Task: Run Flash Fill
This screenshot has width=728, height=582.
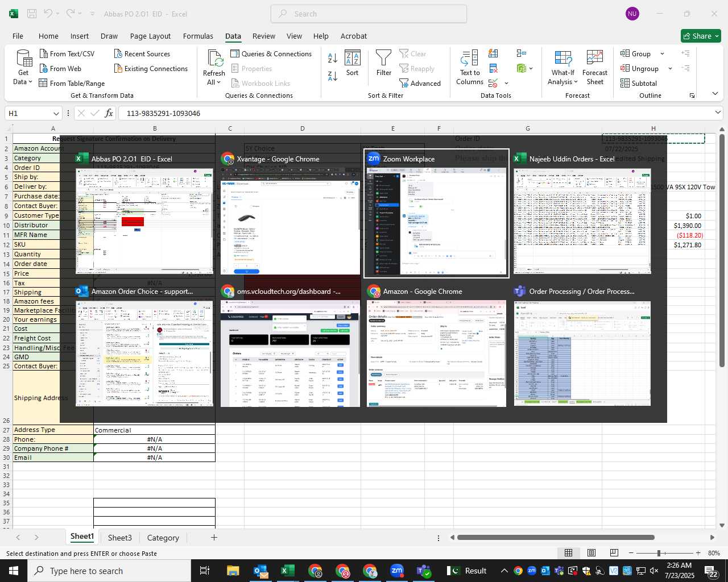Action: 493,53
